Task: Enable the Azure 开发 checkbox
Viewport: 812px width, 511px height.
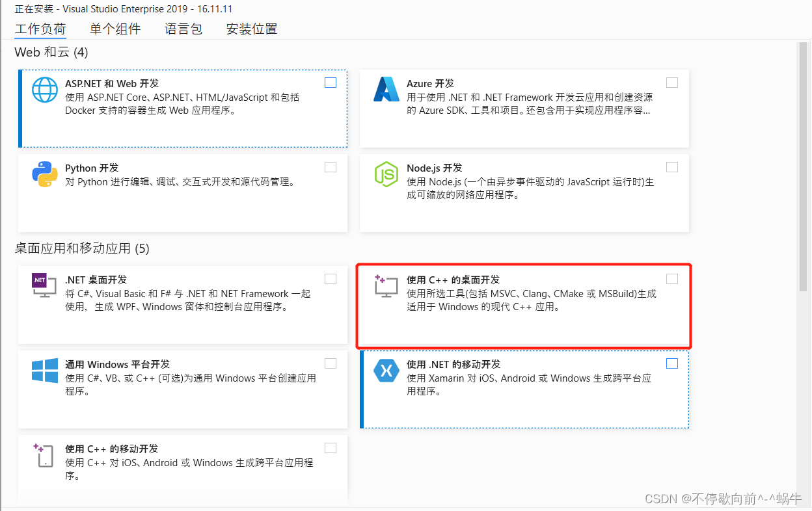Action: 671,83
